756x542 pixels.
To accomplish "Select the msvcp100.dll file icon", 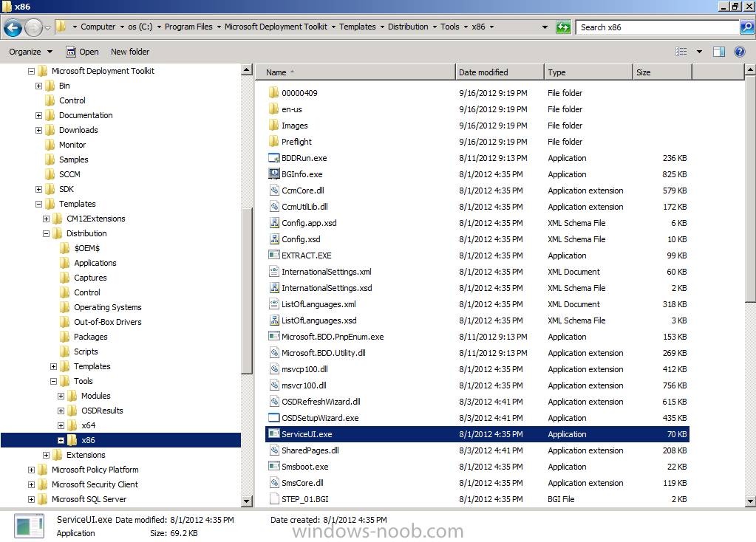I will (x=274, y=369).
